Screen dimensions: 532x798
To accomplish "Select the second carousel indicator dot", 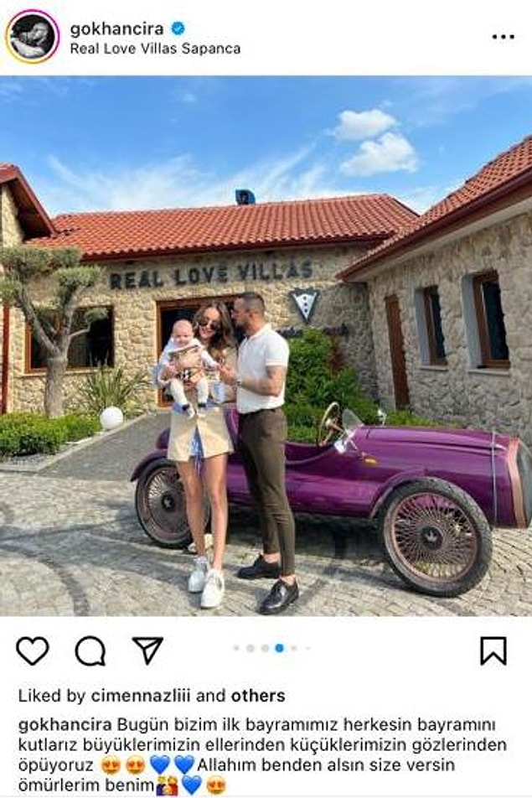I will pyautogui.click(x=251, y=649).
